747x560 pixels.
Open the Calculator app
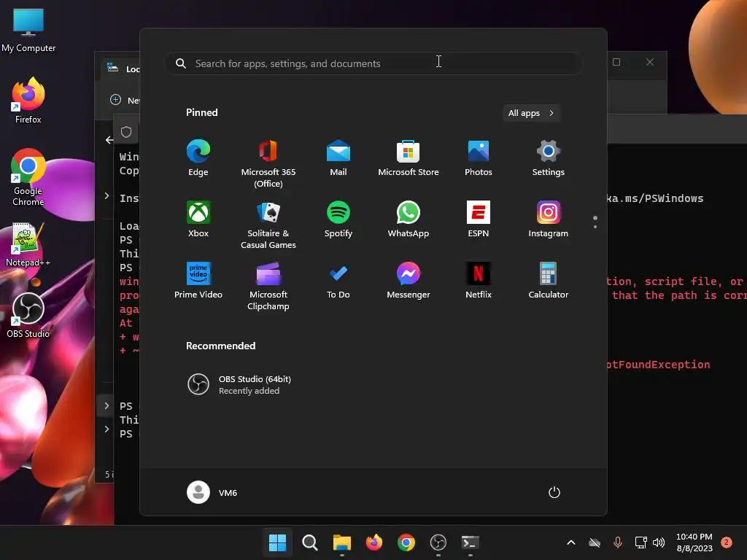pos(549,281)
